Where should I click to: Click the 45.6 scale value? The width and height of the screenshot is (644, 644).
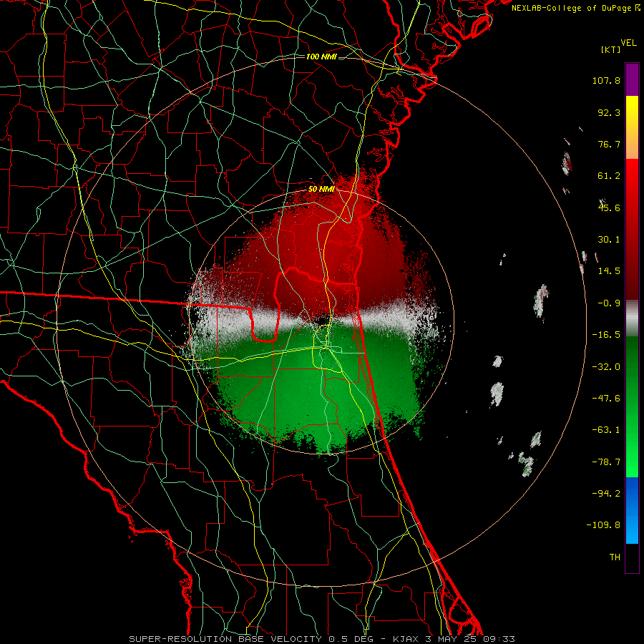pyautogui.click(x=609, y=208)
